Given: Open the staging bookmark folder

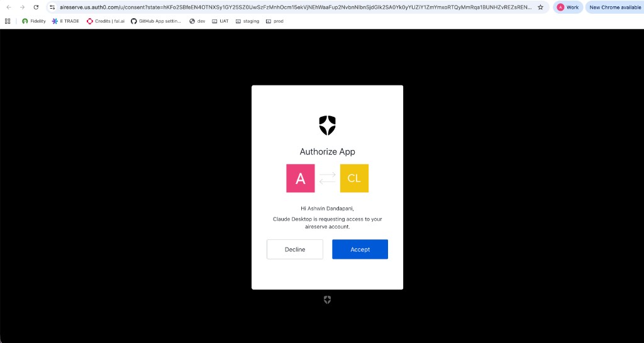Looking at the screenshot, I should pyautogui.click(x=247, y=21).
